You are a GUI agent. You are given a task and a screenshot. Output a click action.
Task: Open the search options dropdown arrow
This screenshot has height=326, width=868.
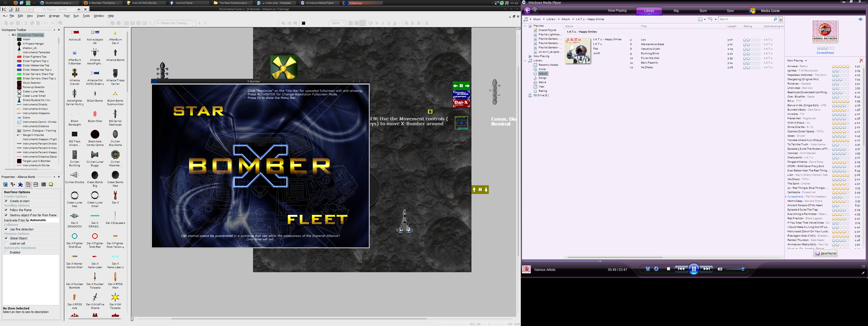(781, 19)
